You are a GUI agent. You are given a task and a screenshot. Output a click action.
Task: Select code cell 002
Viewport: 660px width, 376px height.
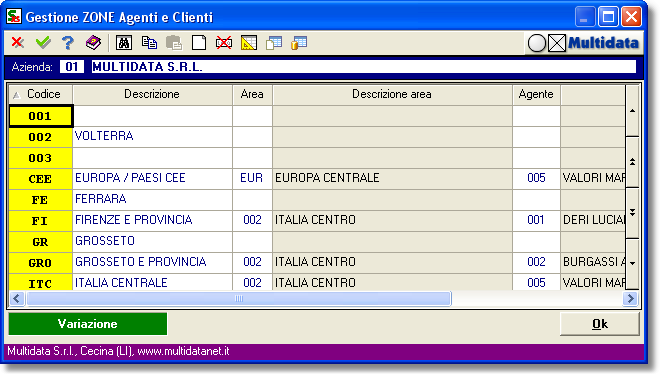[41, 137]
